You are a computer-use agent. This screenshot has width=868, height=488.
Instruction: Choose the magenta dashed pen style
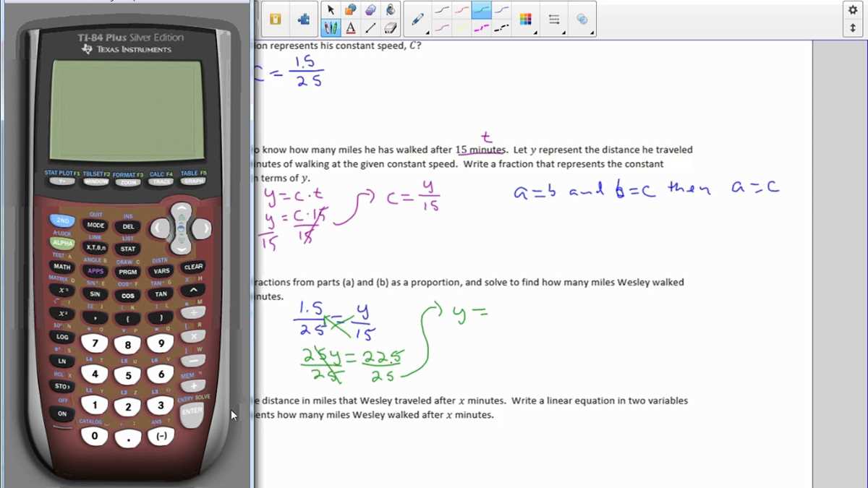point(481,28)
